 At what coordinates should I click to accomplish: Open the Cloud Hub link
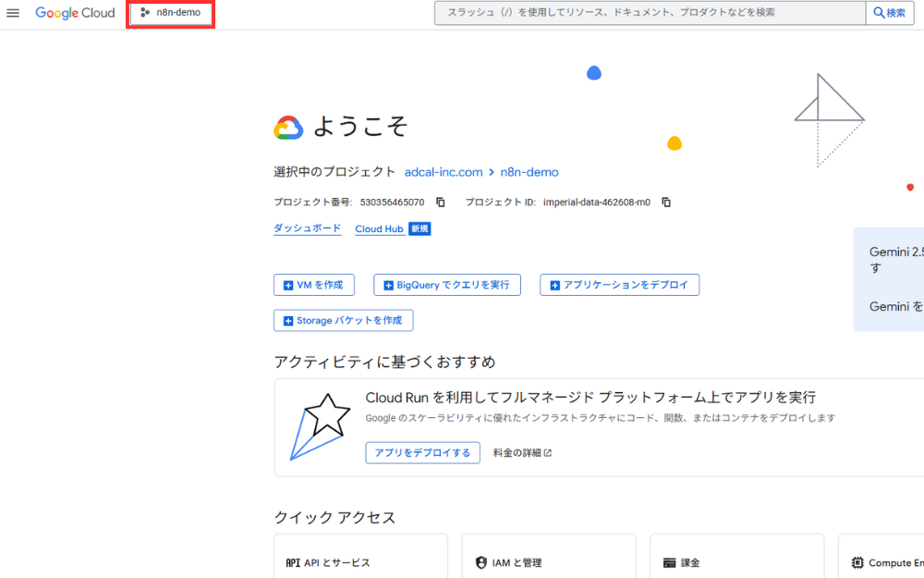[379, 228]
